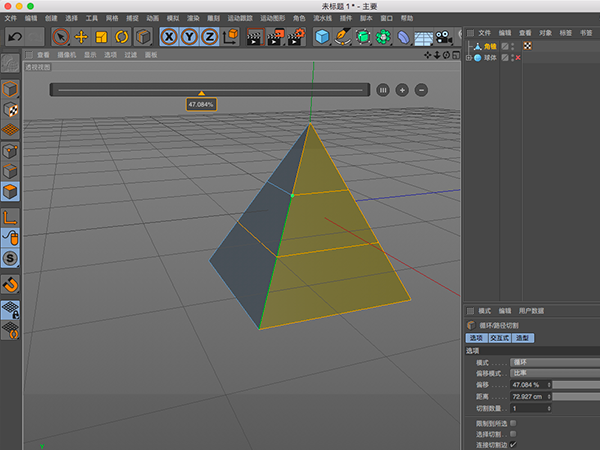Open 用户数据 menu in attributes

click(532, 311)
